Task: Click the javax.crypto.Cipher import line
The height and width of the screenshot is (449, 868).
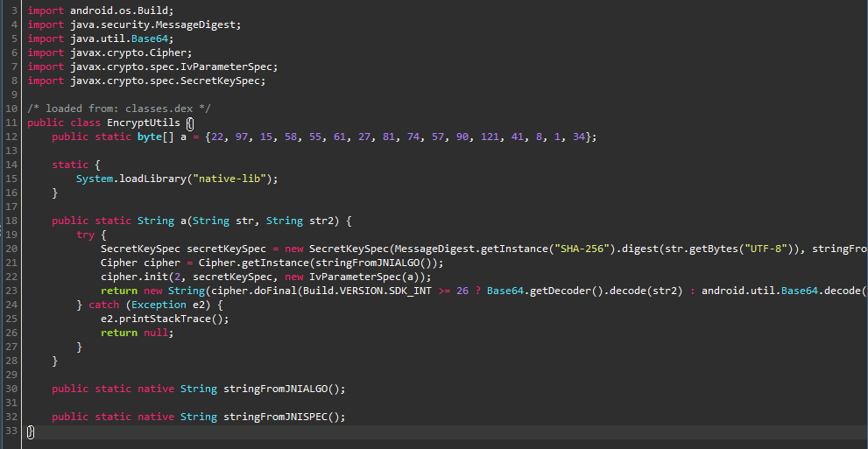Action: click(109, 53)
